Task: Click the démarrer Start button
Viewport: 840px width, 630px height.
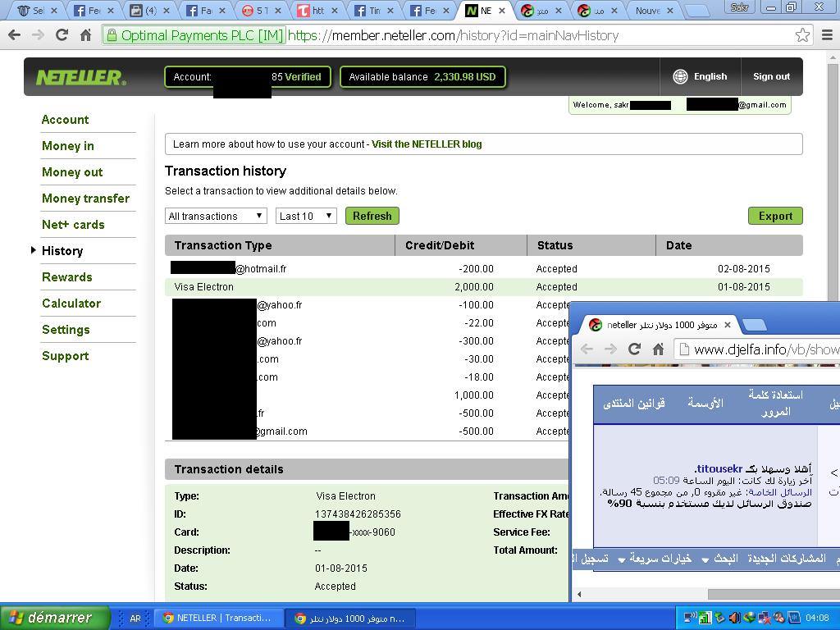Action: [x=55, y=618]
